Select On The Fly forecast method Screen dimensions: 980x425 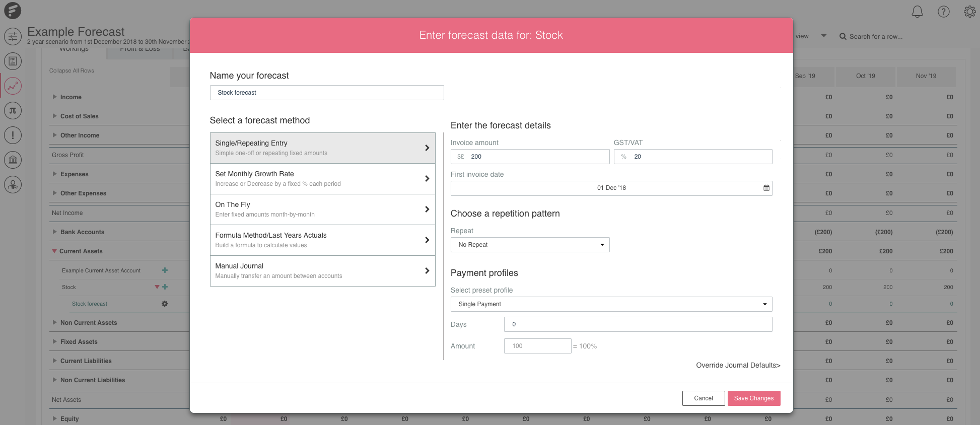[x=322, y=209]
